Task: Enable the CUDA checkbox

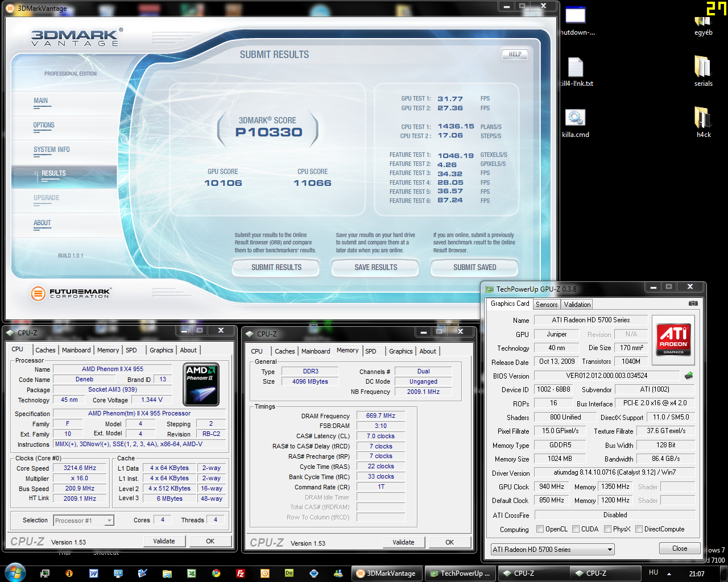Action: [576, 529]
